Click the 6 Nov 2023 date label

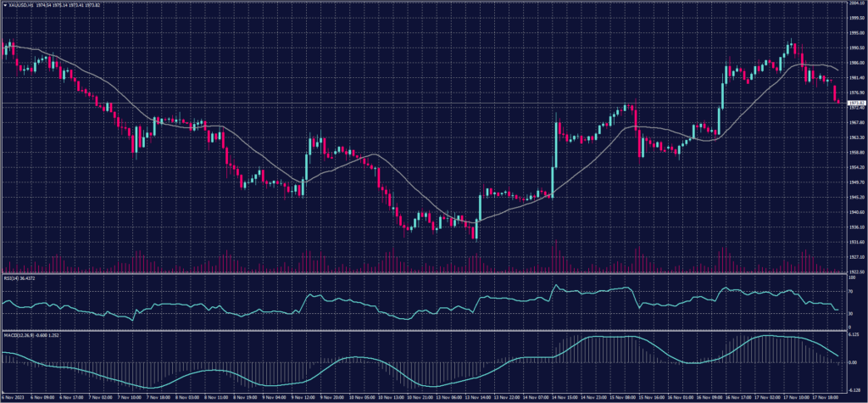coord(11,397)
